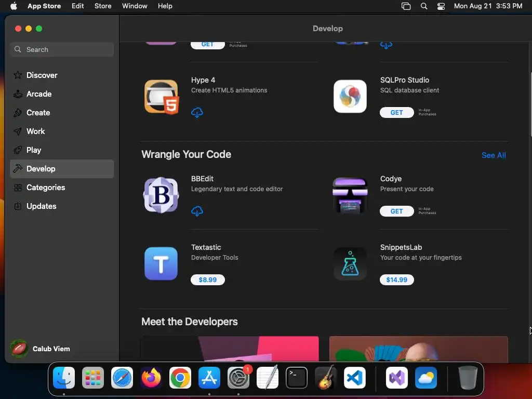Open Launchpad from the Dock
The height and width of the screenshot is (399, 532).
[93, 378]
